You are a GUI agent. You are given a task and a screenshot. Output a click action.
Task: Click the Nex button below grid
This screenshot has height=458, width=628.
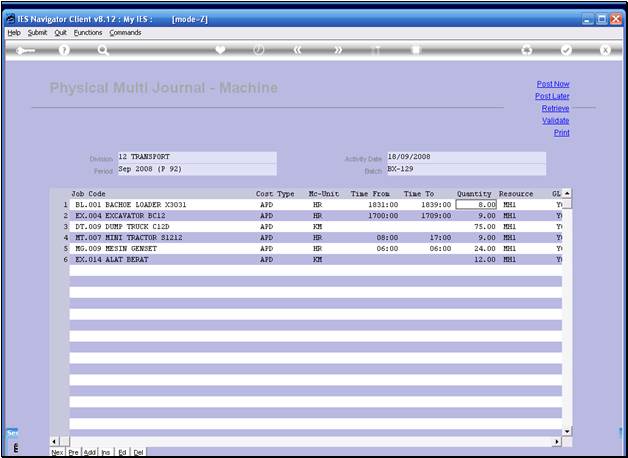(x=57, y=452)
